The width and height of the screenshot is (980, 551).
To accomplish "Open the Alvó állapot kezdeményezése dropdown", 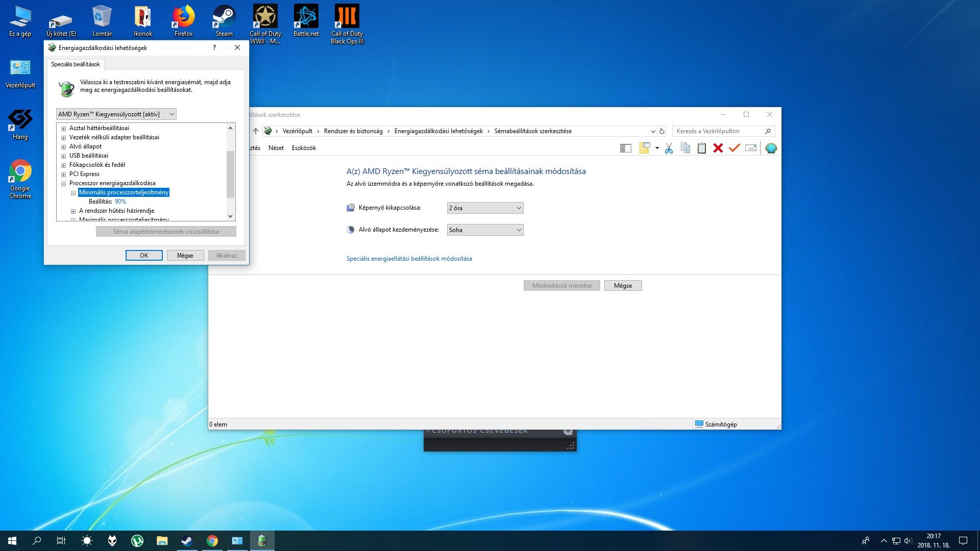I will coord(485,230).
